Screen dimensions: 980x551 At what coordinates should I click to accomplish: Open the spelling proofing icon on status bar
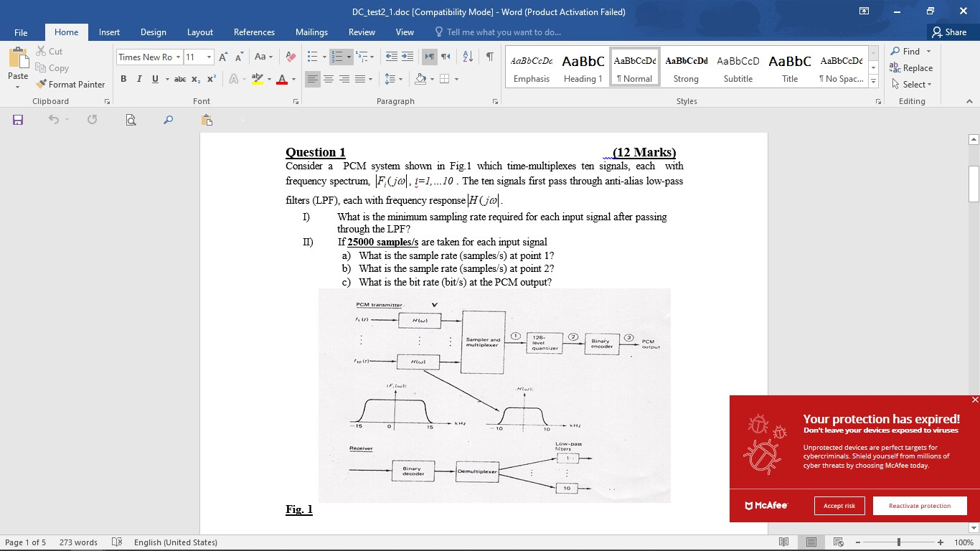pos(117,542)
